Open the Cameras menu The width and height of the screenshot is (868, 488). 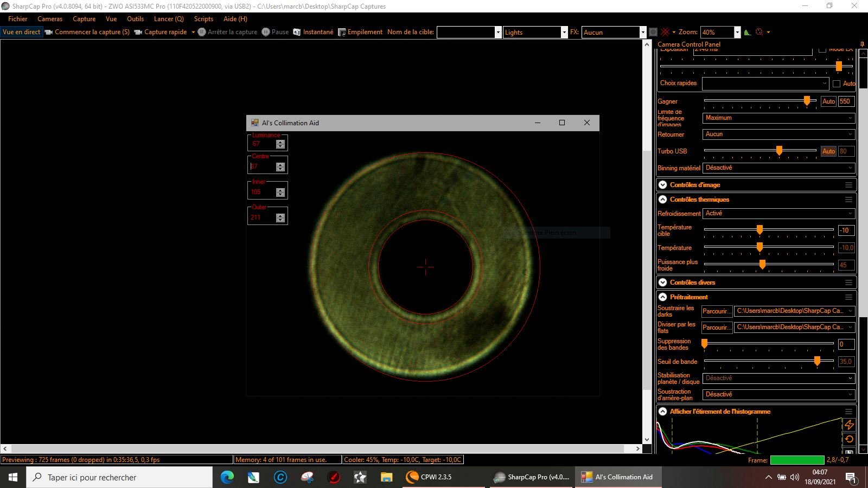click(50, 19)
